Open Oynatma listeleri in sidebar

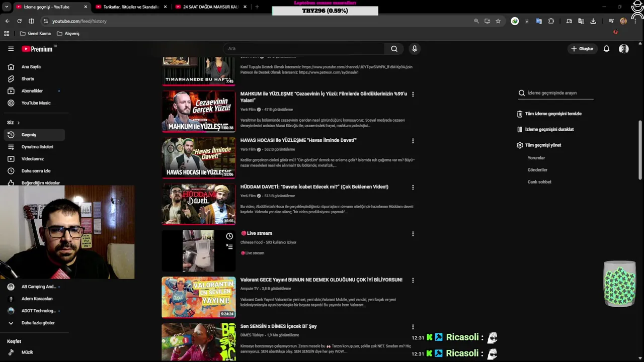point(37,147)
